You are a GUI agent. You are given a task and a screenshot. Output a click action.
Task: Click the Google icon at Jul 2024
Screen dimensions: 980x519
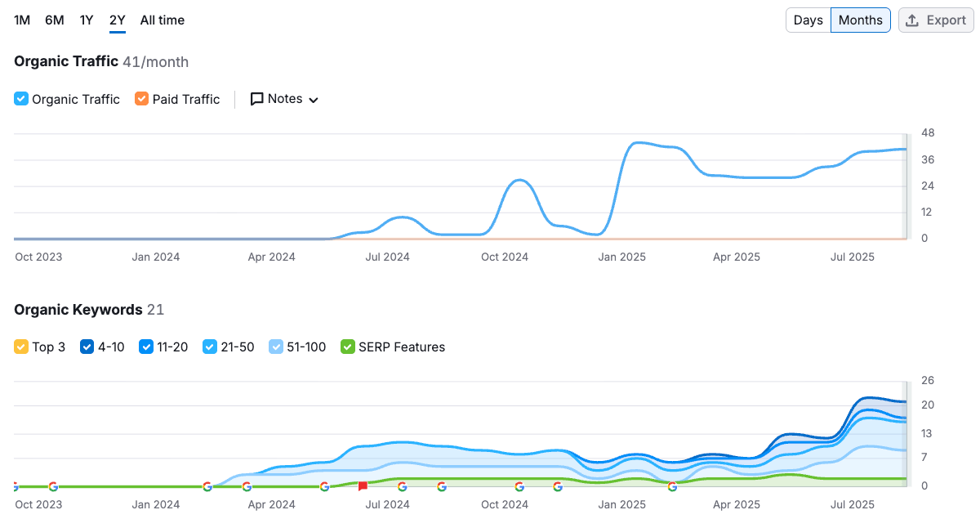point(401,486)
